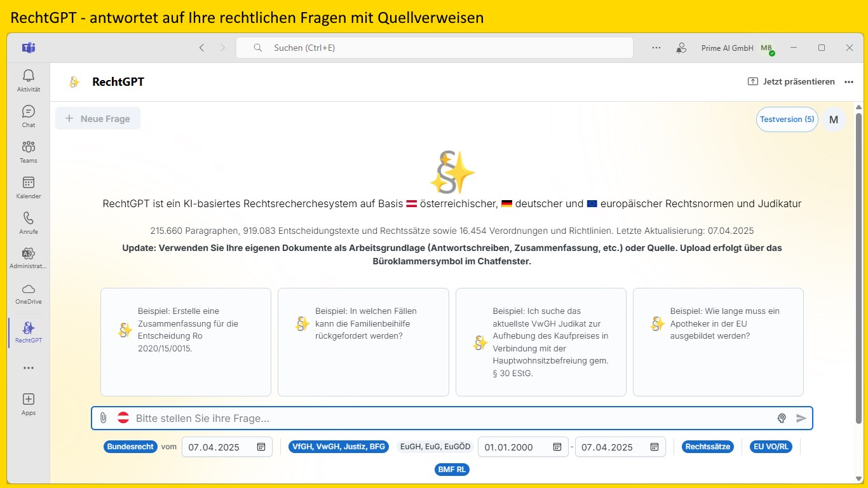This screenshot has width=868, height=488.
Task: Navigate back with the left arrow
Action: coord(201,48)
